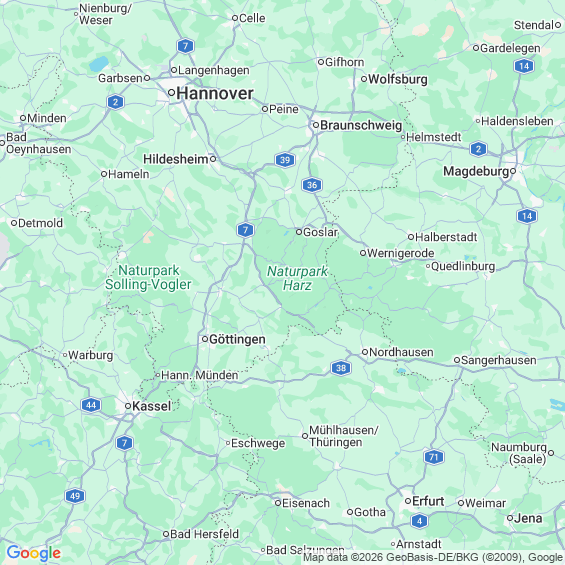The height and width of the screenshot is (565, 565).
Task: Click the A38 highway shield near Nordhausen
Action: [x=341, y=368]
